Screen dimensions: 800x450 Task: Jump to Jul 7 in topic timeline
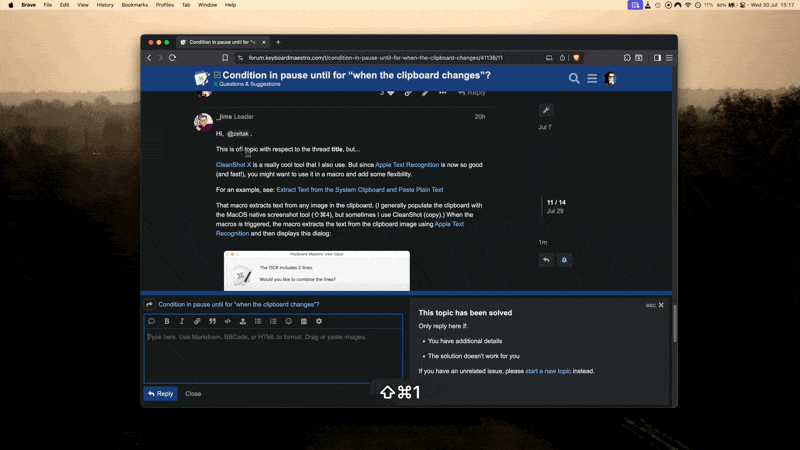(x=545, y=127)
